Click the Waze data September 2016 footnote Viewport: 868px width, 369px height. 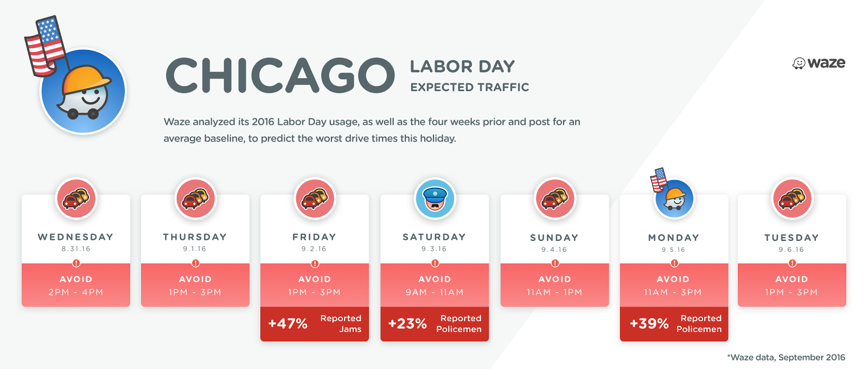coord(786,357)
